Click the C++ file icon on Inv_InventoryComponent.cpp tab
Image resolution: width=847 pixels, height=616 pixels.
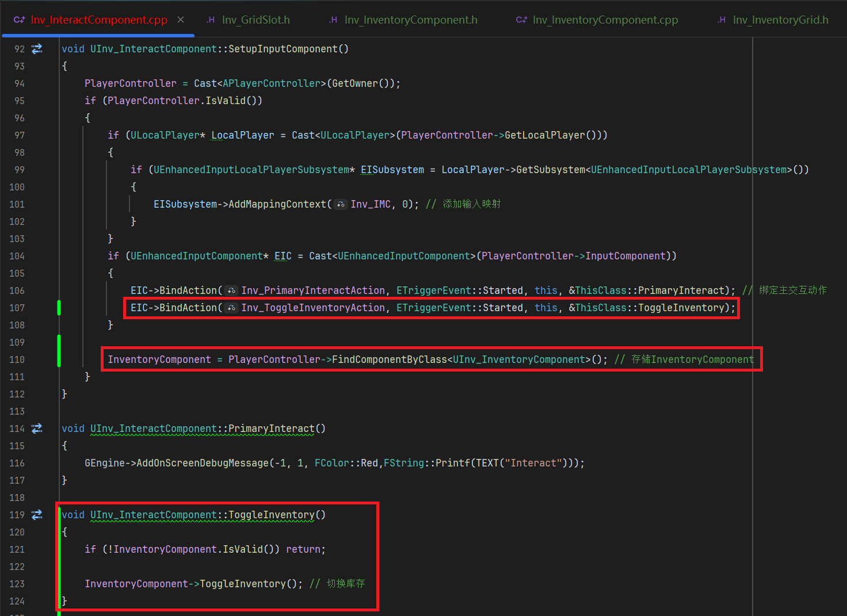coord(521,20)
